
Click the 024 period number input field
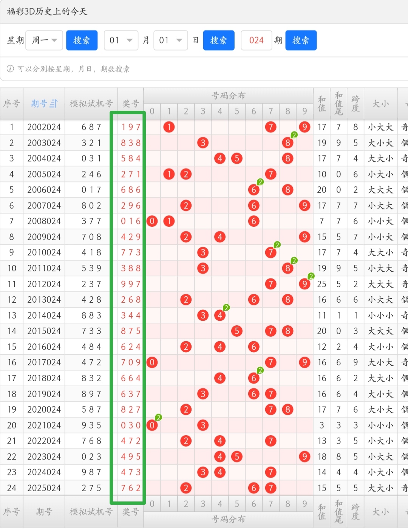click(x=256, y=40)
